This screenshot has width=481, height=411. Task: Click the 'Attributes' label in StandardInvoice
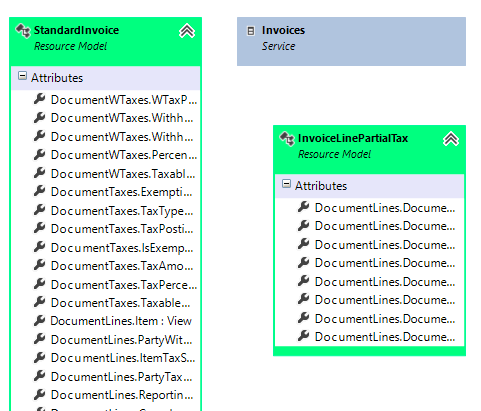(x=57, y=78)
